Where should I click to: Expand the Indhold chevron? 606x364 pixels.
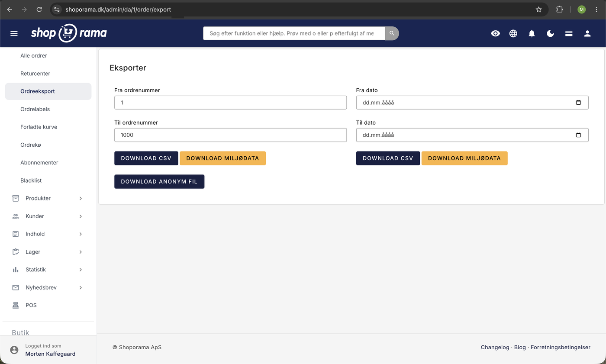click(x=81, y=234)
